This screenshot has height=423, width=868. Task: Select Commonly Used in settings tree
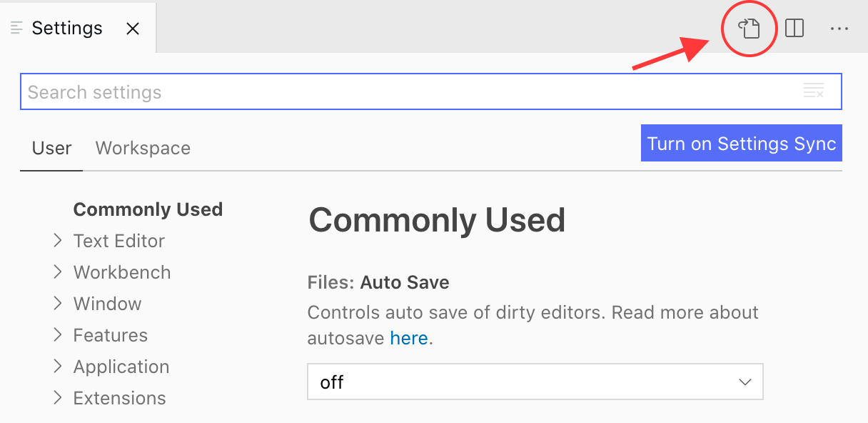(x=148, y=210)
